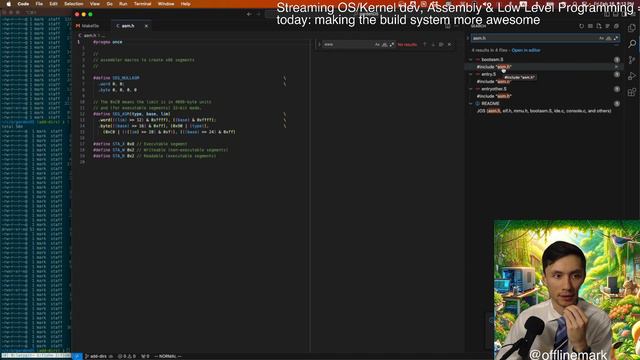Click the asm.h breadcrumb

point(87,36)
